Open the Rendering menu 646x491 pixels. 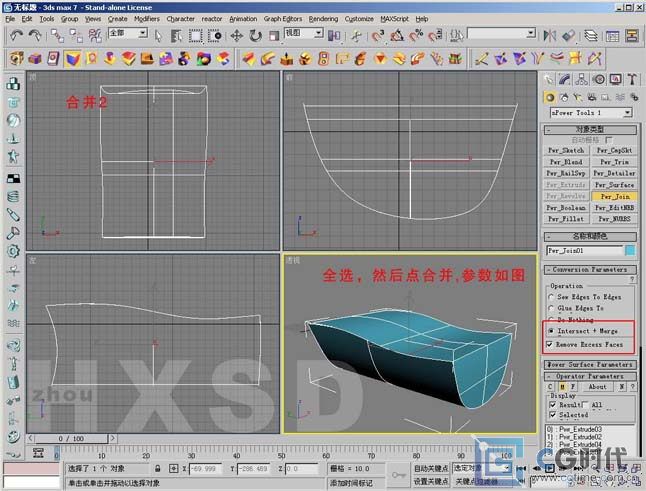click(x=323, y=19)
